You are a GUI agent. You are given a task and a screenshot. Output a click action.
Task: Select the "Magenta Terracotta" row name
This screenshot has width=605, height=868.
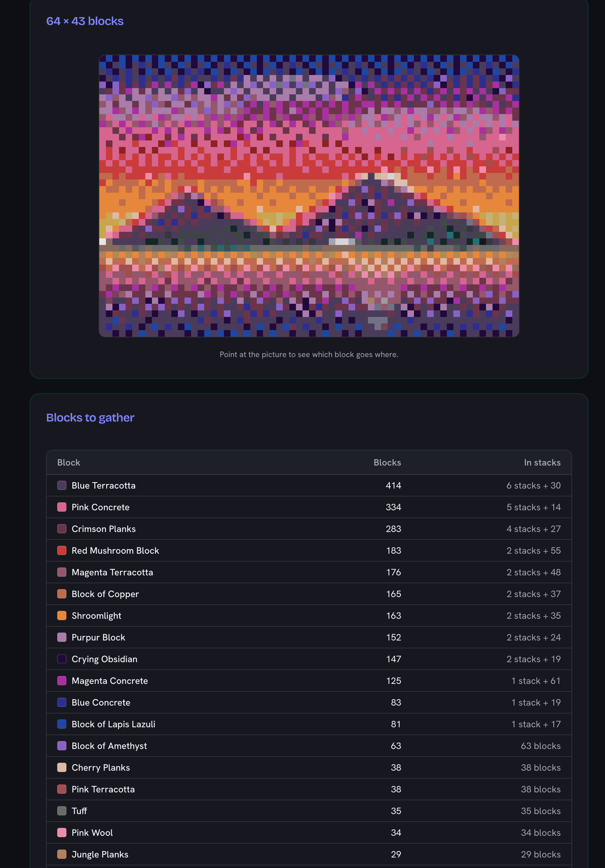pyautogui.click(x=112, y=572)
